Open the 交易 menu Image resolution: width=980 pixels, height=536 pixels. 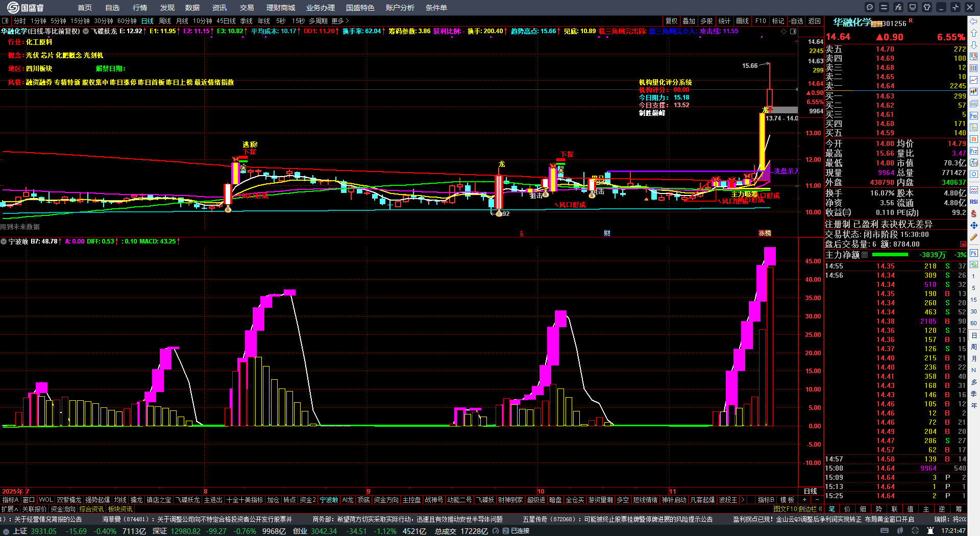(247, 8)
